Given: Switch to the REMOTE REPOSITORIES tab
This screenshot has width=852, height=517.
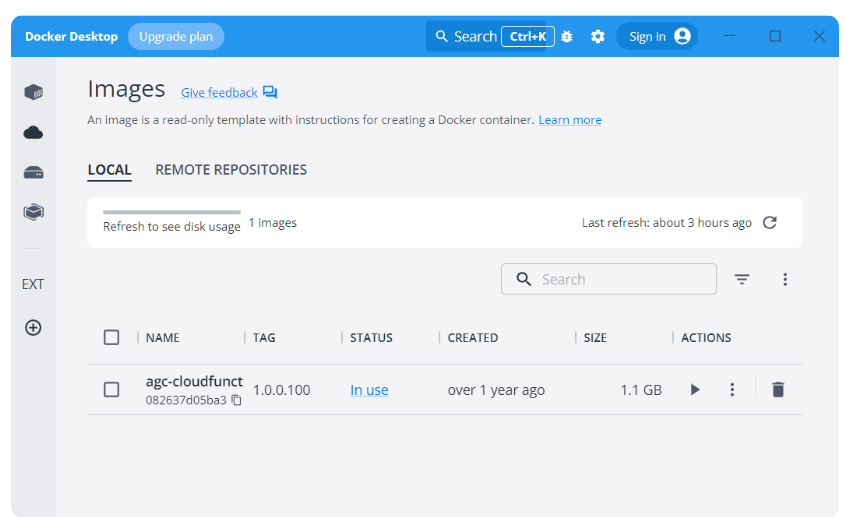Looking at the screenshot, I should [231, 170].
